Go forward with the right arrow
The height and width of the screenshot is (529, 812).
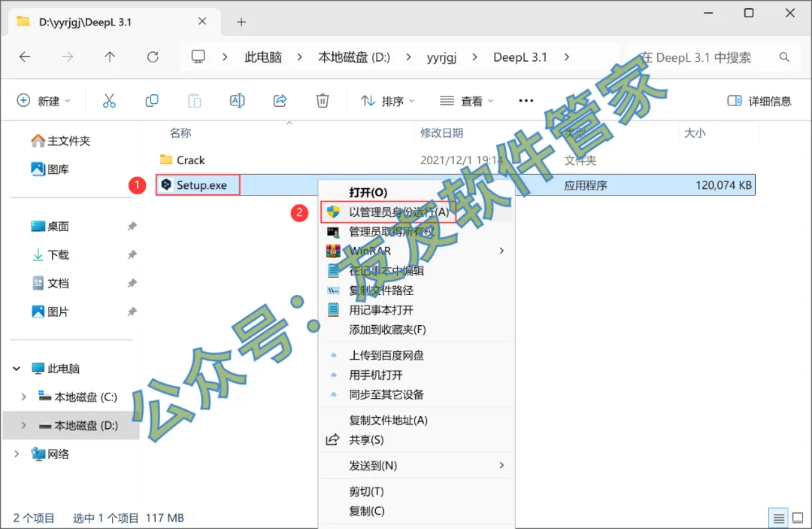tap(68, 57)
